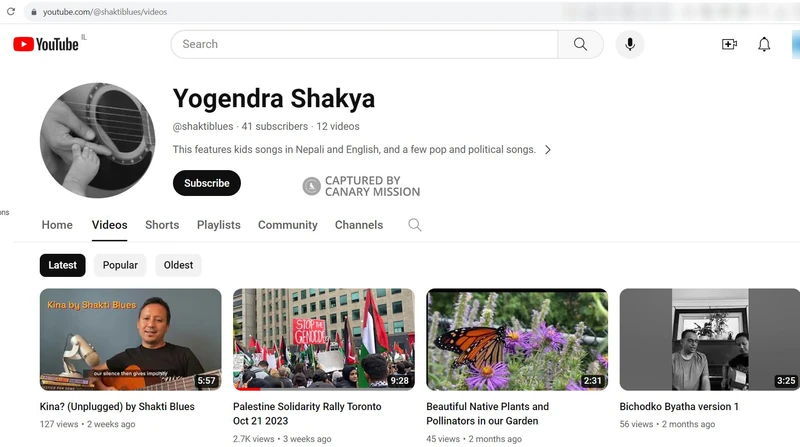Open notifications bell icon
Image resolution: width=800 pixels, height=447 pixels.
[764, 44]
